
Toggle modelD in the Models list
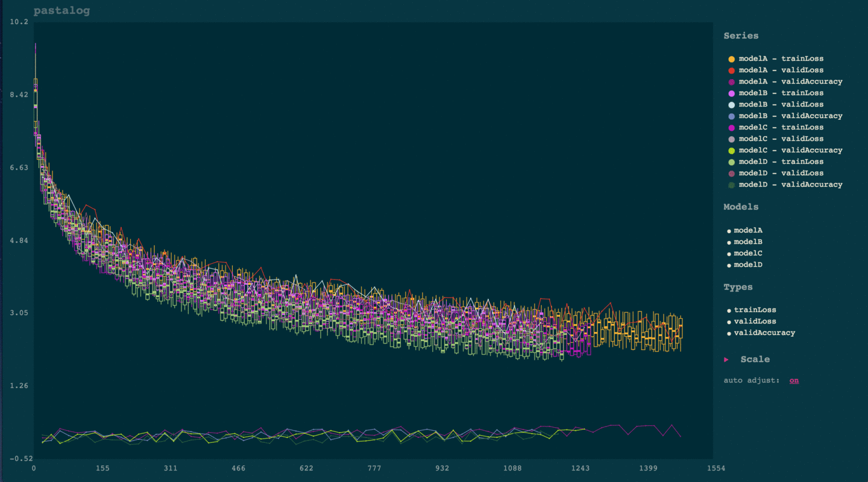[x=748, y=264]
